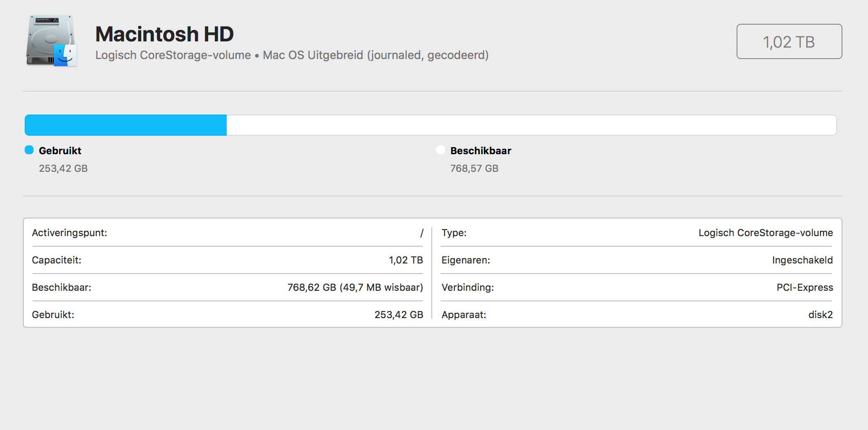Click the PCI-Express value
Screen dimensions: 868x430
click(804, 287)
